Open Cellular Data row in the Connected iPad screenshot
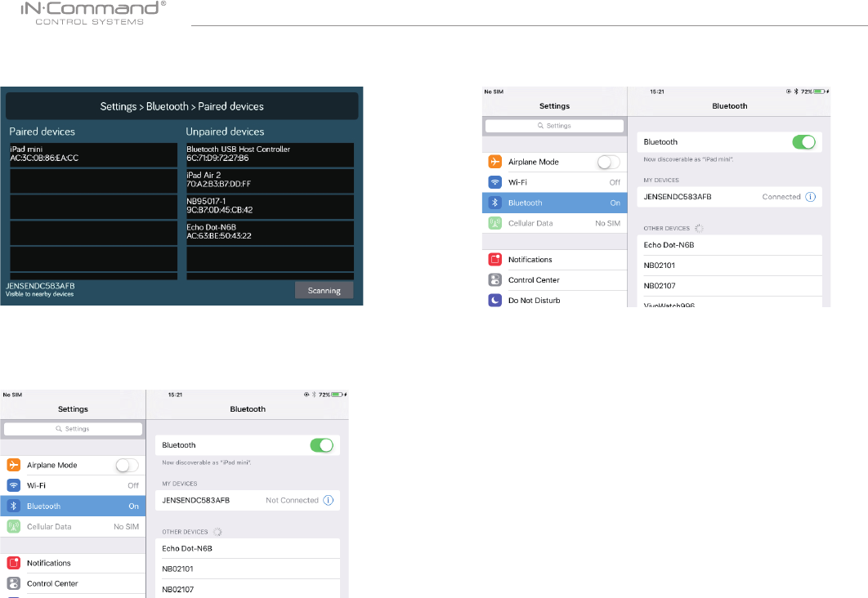This screenshot has height=598, width=868. (555, 223)
